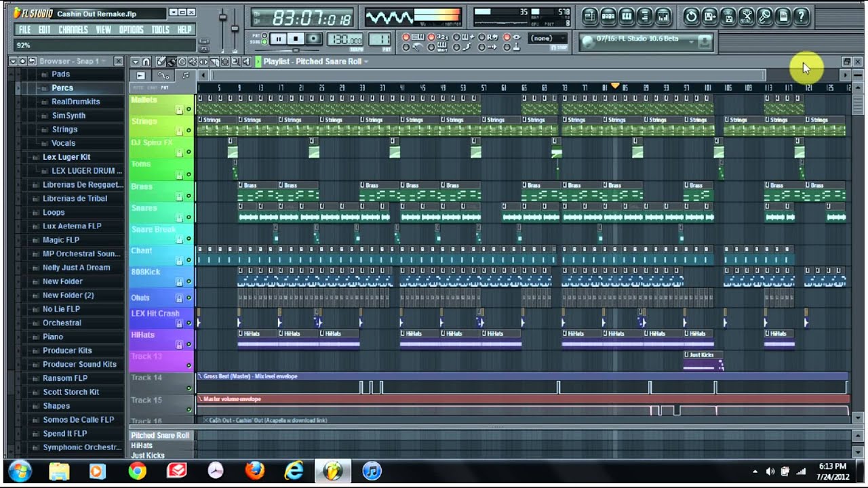Open the browser options arrow menu
868x488 pixels.
coord(12,61)
